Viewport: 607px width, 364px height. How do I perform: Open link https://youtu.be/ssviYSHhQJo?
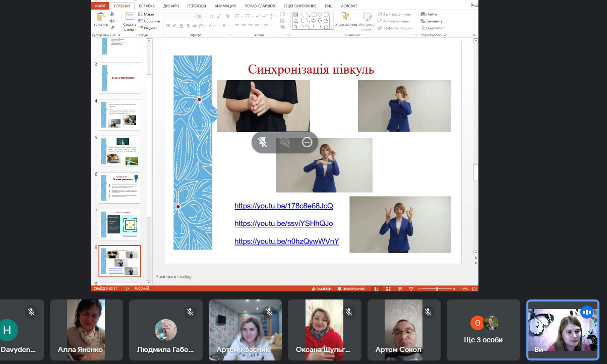point(284,223)
